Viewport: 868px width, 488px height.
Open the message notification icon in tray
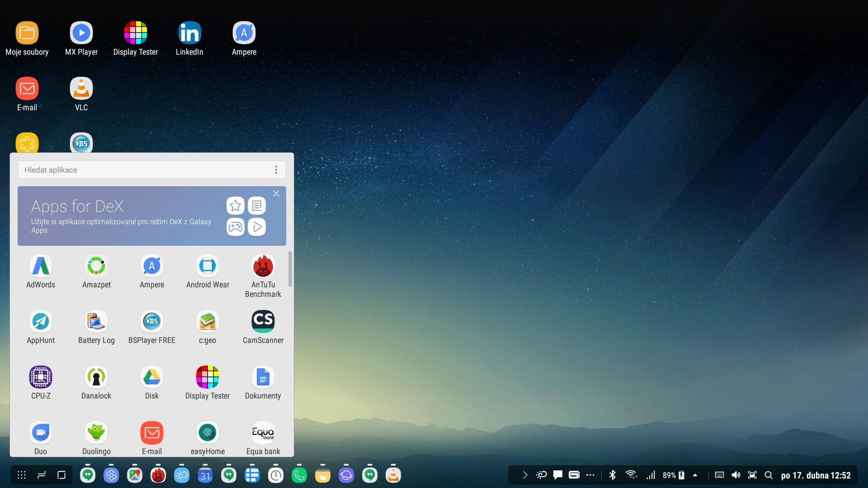coord(558,475)
